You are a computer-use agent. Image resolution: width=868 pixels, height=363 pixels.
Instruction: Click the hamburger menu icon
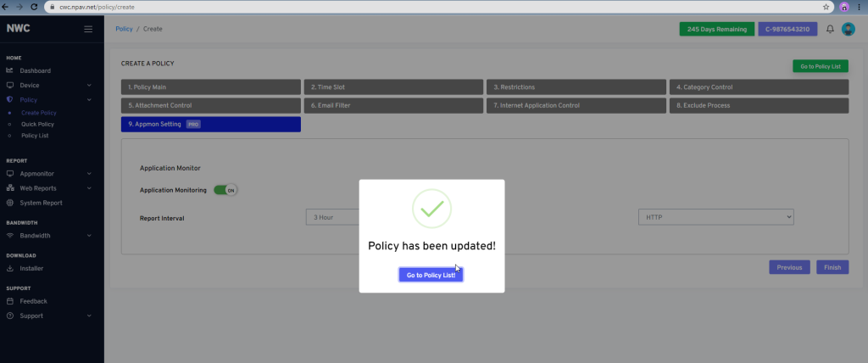pyautogui.click(x=88, y=29)
